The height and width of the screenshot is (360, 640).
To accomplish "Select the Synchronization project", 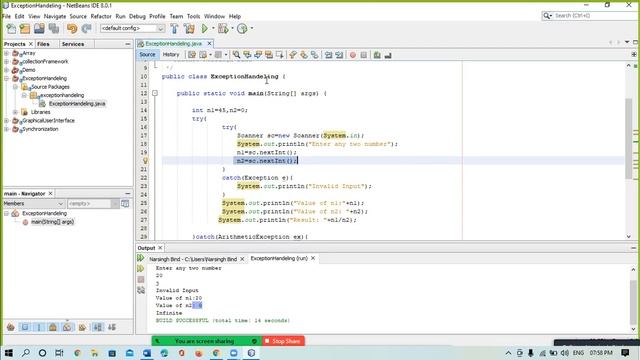I will [x=40, y=129].
